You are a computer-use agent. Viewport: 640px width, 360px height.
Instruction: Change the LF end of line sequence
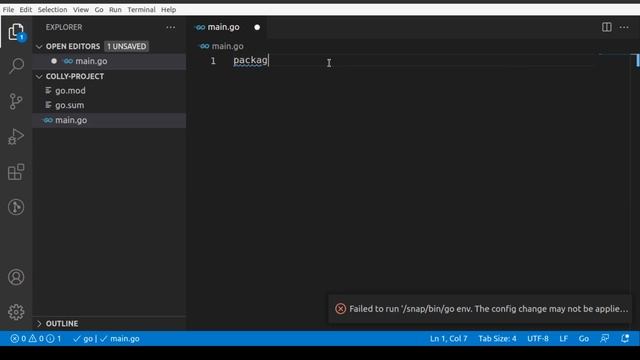(x=563, y=339)
